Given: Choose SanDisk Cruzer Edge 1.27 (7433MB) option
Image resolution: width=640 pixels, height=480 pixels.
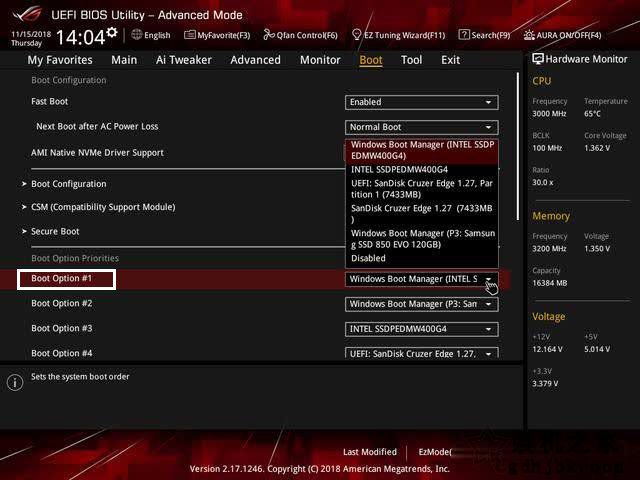Looking at the screenshot, I should [422, 213].
